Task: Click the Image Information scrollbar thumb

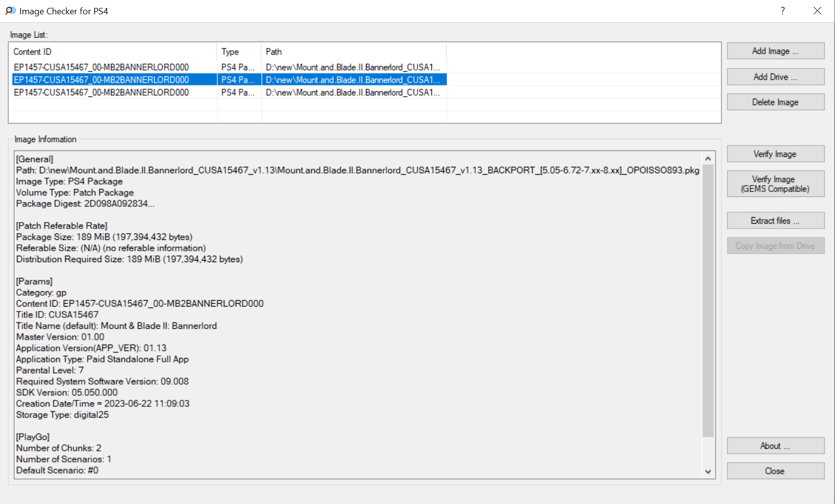Action: point(708,301)
